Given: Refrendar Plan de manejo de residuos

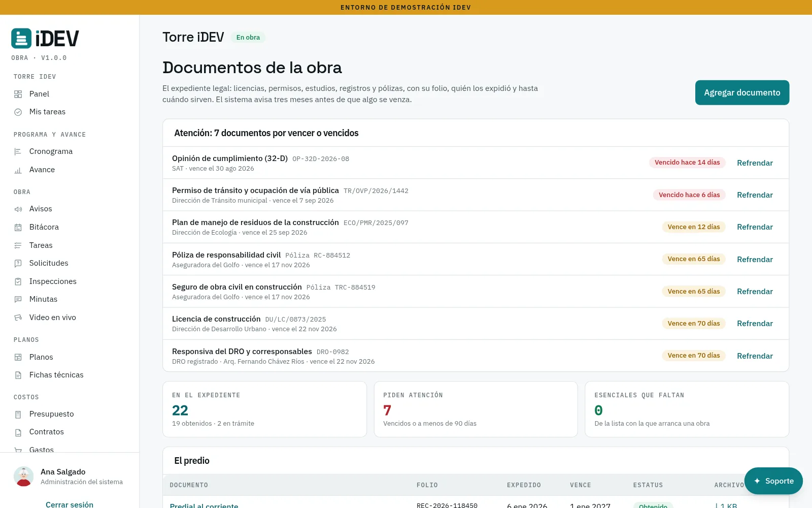Looking at the screenshot, I should pos(755,227).
